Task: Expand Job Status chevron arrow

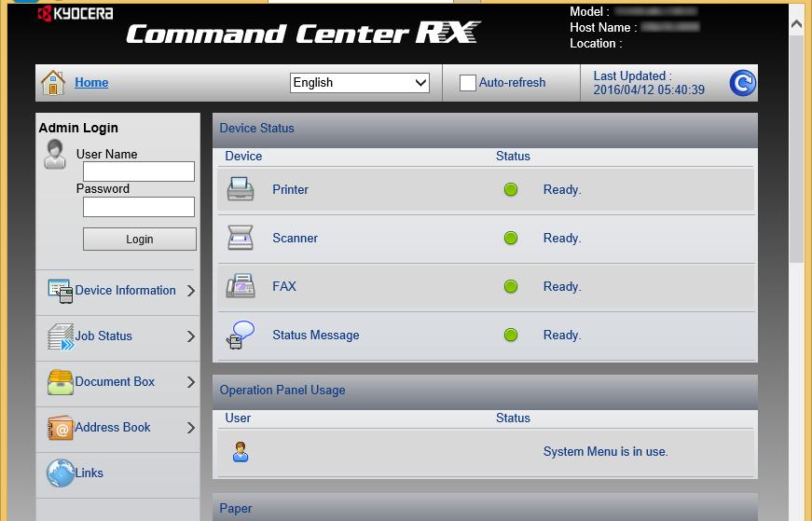Action: (191, 336)
